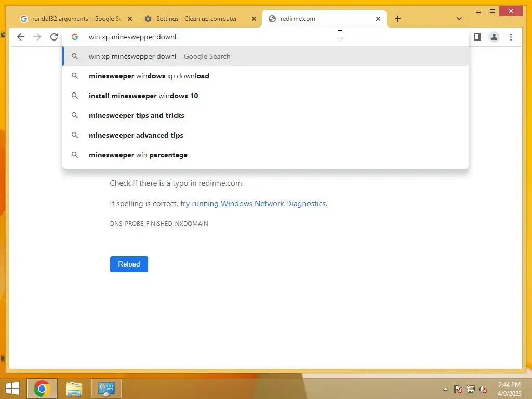The width and height of the screenshot is (532, 399).
Task: Click the search icon beside 'install minesweeper windows 10'
Action: [x=75, y=96]
